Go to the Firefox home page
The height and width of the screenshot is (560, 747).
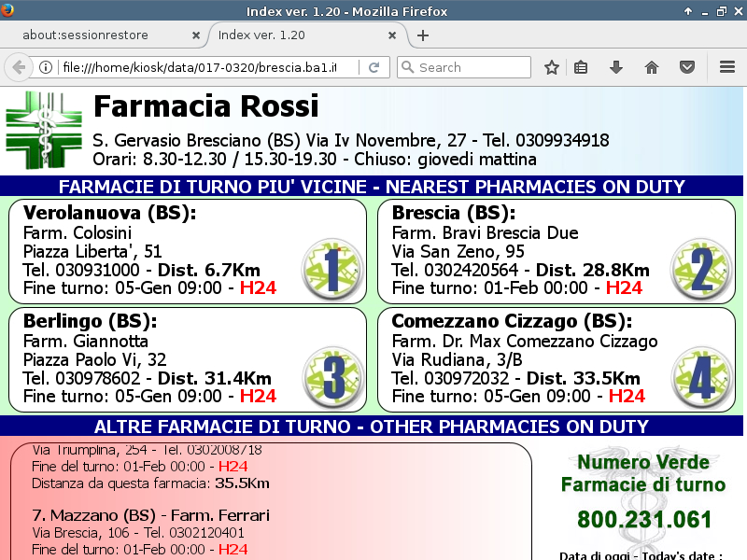tap(652, 67)
